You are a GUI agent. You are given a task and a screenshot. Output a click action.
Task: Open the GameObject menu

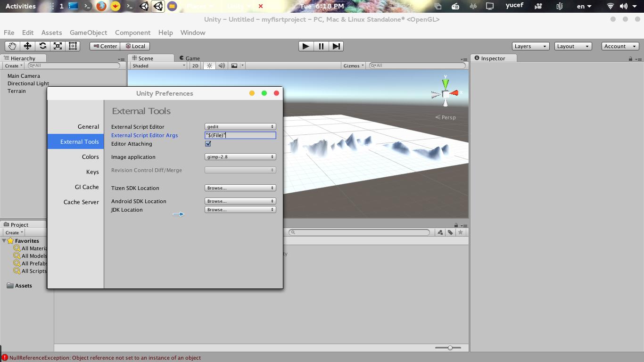(x=88, y=33)
